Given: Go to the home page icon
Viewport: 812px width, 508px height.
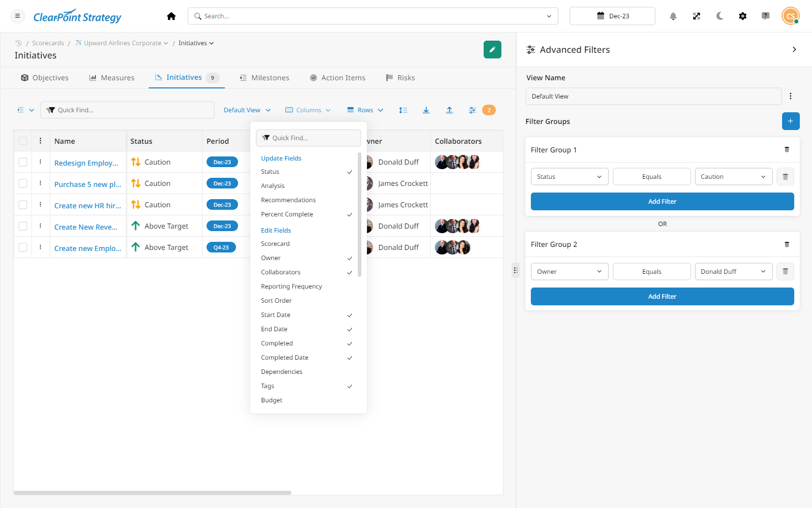Looking at the screenshot, I should pos(172,16).
